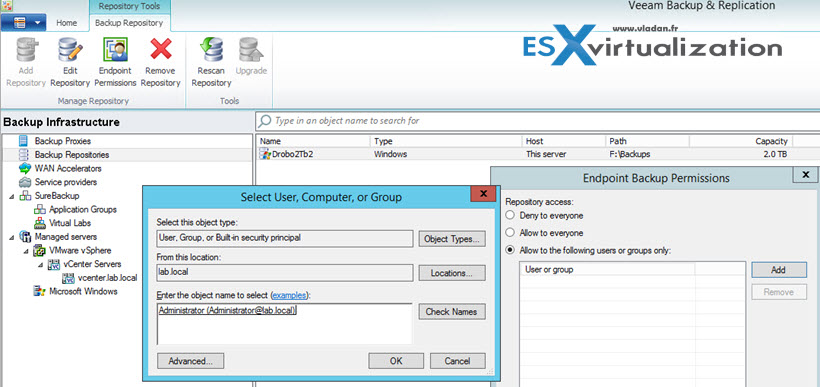The image size is (820, 387).
Task: Select the Allow to everyone option
Action: click(510, 233)
